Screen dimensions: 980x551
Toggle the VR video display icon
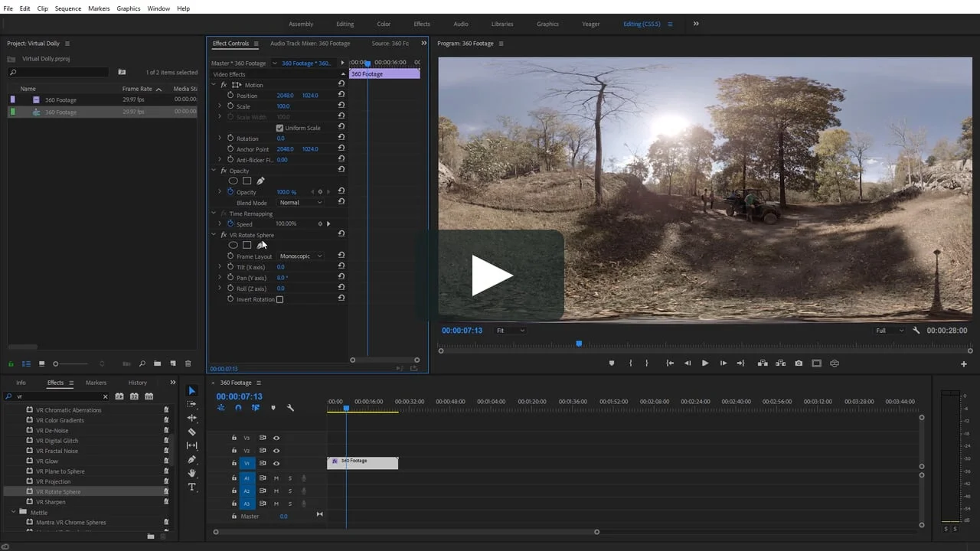point(835,363)
